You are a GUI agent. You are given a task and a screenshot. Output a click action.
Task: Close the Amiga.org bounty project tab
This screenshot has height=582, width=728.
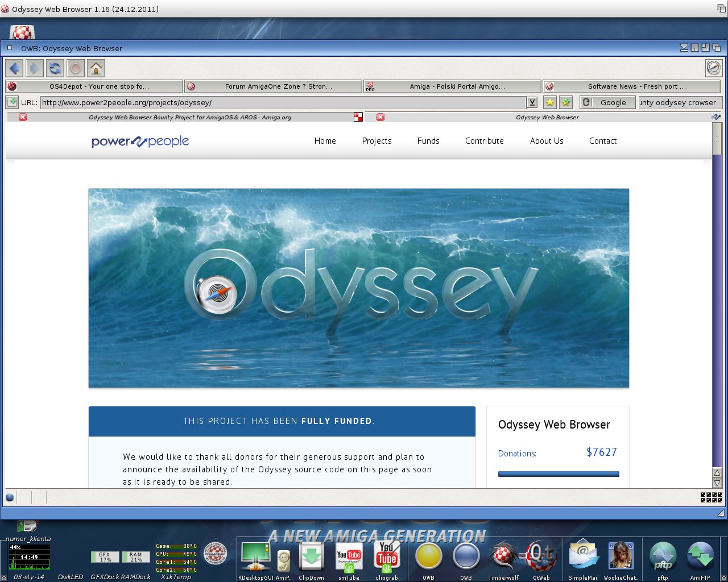tap(23, 117)
